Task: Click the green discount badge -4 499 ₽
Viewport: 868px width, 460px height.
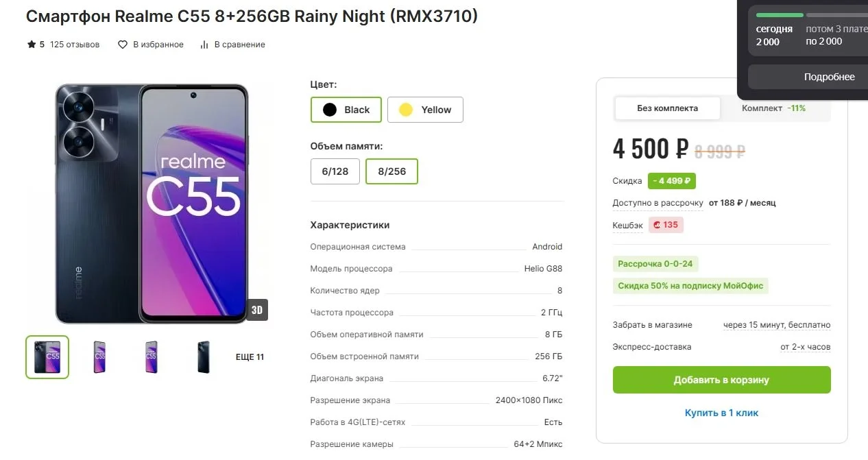Action: (x=672, y=181)
